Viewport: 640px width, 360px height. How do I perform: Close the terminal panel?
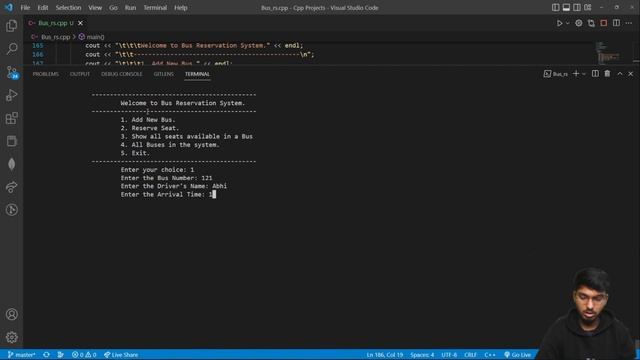tap(631, 73)
